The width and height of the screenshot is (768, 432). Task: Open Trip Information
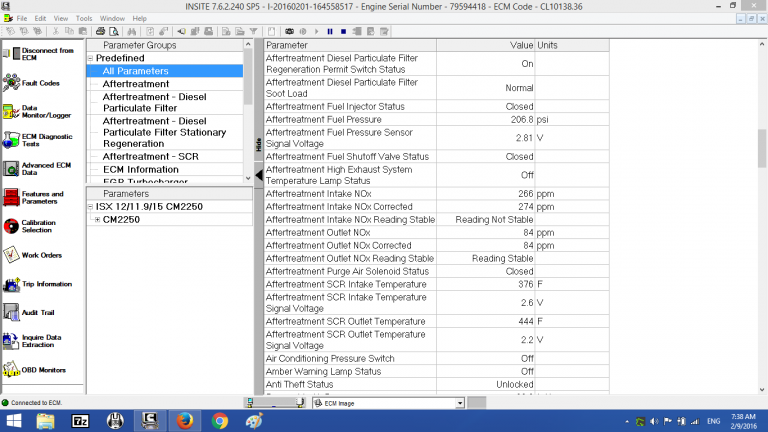click(x=37, y=284)
